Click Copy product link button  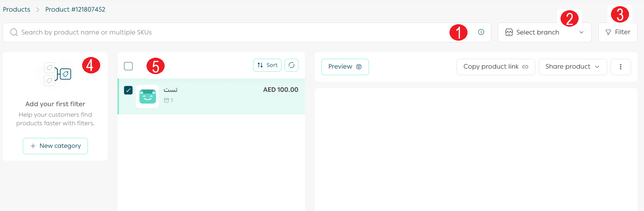[x=495, y=67]
